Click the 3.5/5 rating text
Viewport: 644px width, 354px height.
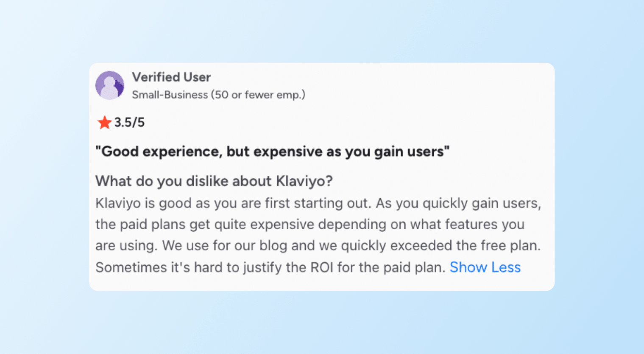(x=130, y=122)
